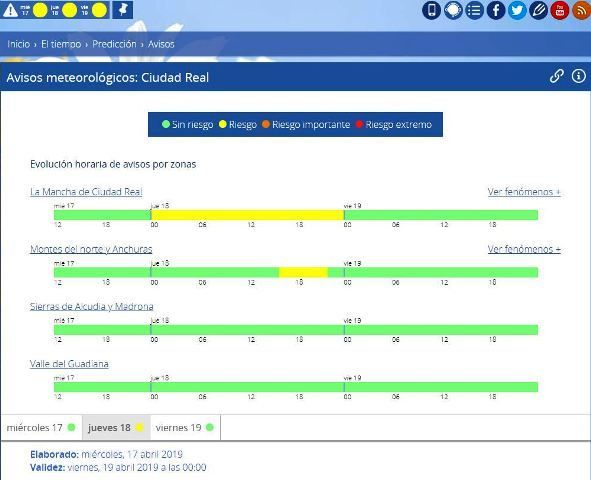Copy page link via chain icon
This screenshot has width=591, height=480.
pyautogui.click(x=557, y=76)
